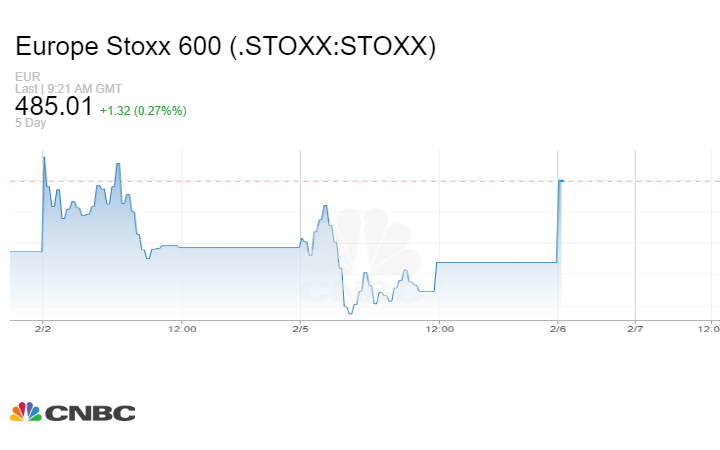Viewport: 720px width, 450px height.
Task: Click the chart's lowest trough after 2/5
Action: 350,313
